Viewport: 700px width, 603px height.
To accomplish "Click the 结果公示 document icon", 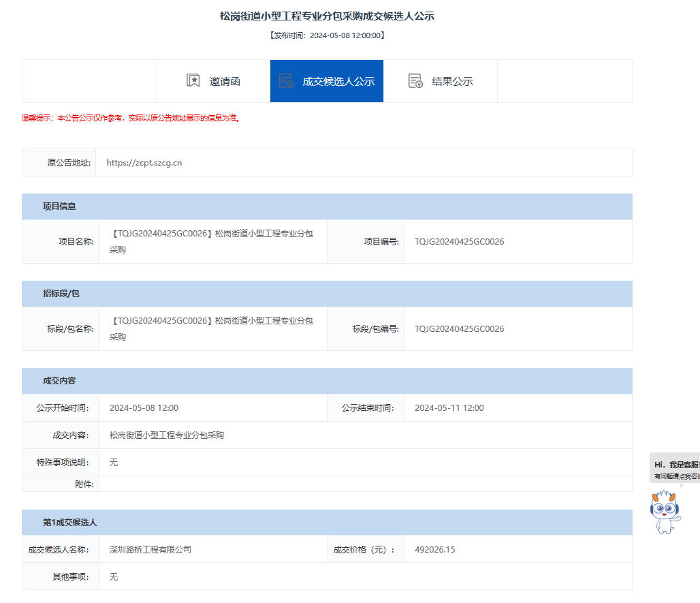I will 415,81.
